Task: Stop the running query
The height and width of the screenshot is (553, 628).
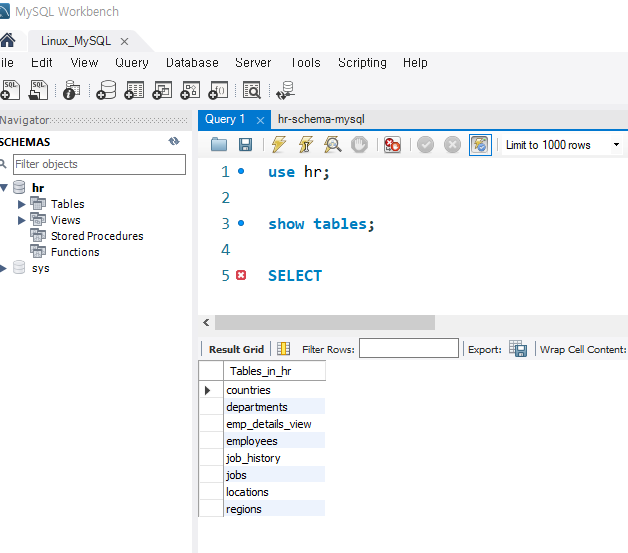Action: 359,145
